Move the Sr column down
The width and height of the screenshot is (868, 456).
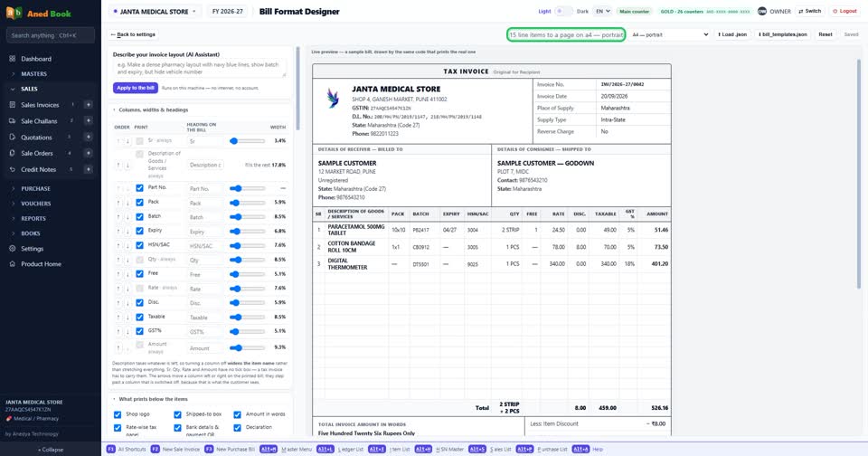127,141
